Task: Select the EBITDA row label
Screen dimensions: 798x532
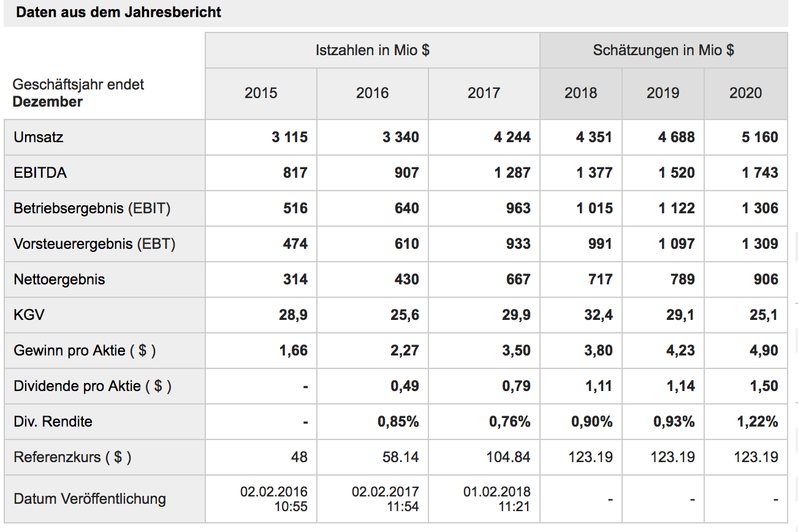Action: pos(40,173)
